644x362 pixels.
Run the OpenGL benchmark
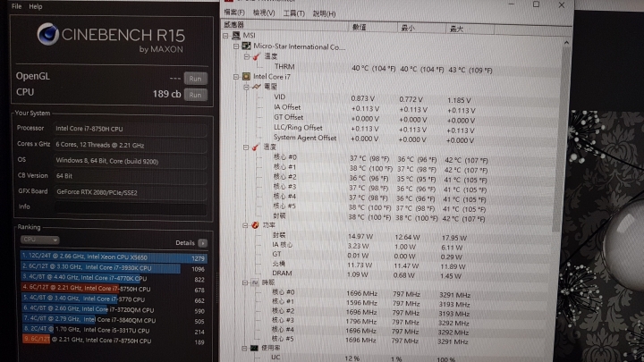[195, 79]
